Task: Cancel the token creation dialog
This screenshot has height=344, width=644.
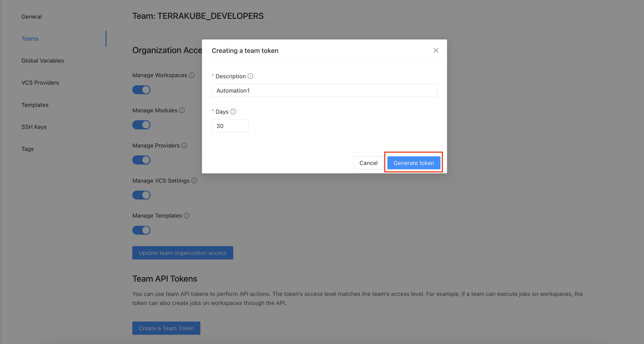Action: [368, 163]
